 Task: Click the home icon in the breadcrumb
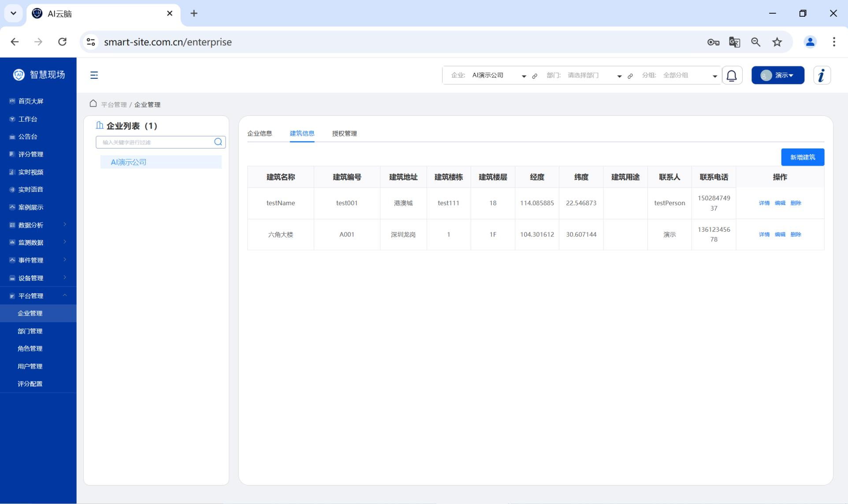point(93,104)
